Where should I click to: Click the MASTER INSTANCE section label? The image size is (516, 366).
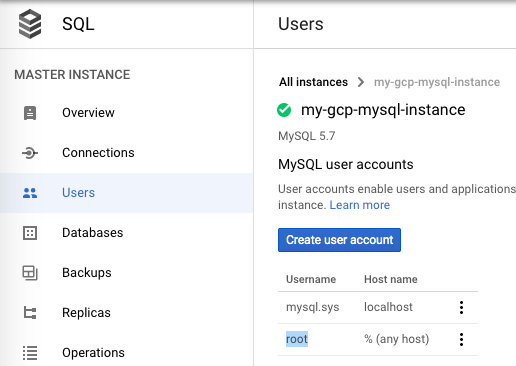[x=72, y=75]
